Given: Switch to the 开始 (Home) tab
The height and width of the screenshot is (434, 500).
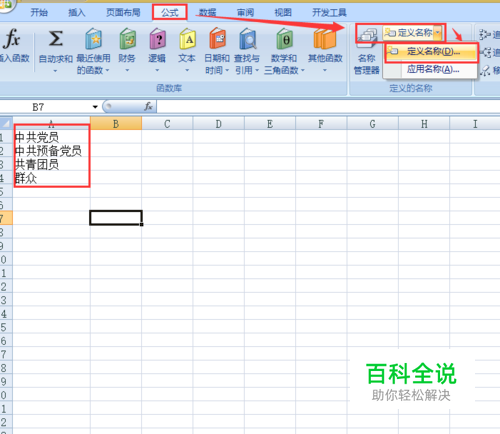Looking at the screenshot, I should 39,13.
